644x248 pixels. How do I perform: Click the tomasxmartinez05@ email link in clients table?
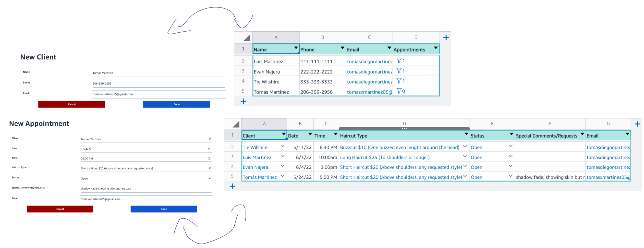point(369,92)
